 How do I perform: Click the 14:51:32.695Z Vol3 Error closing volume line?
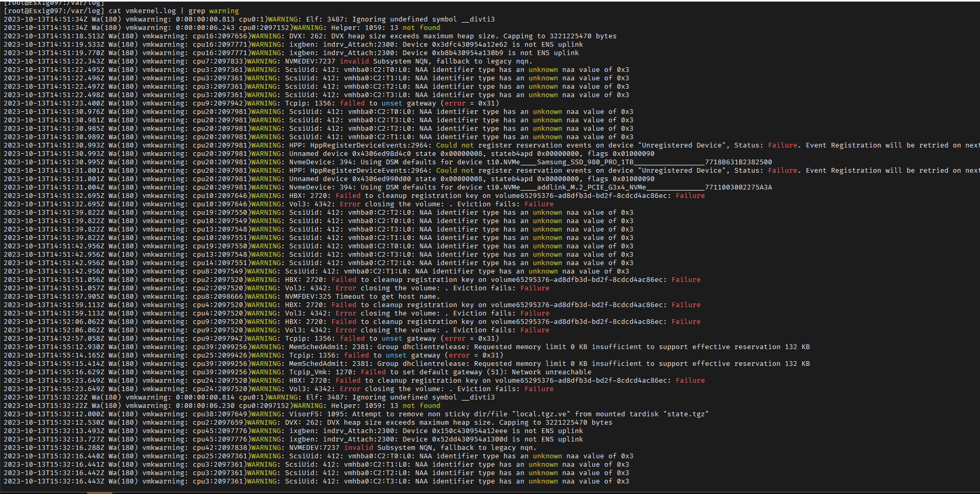(x=279, y=204)
